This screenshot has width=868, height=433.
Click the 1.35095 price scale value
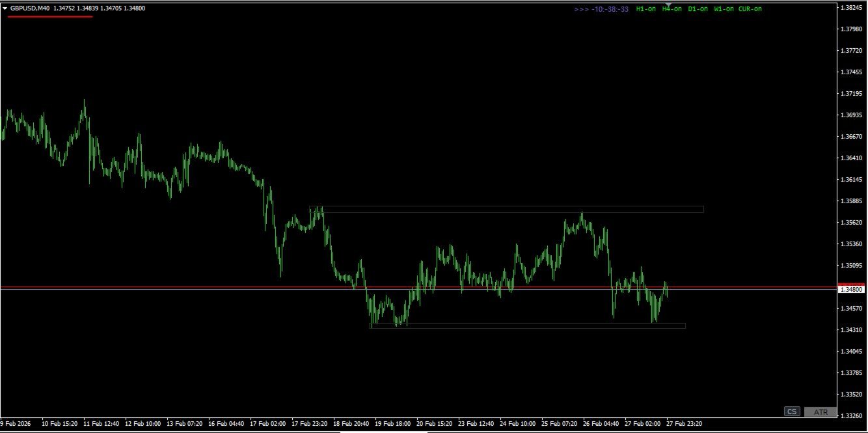[x=851, y=265]
